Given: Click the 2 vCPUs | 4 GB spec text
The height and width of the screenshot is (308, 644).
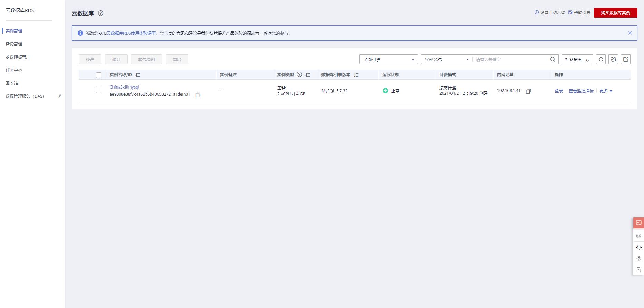Looking at the screenshot, I should tap(291, 94).
